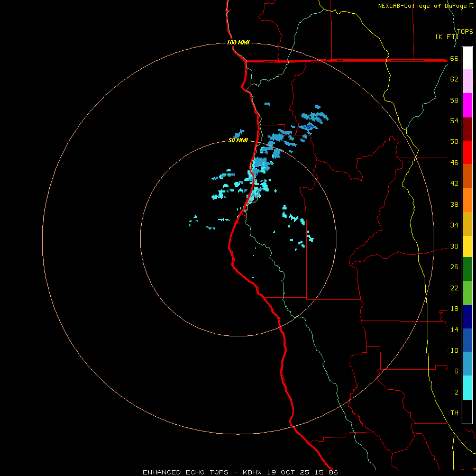The height and width of the screenshot is (476, 476).
Task: Click the "K FT" units label
Action: pos(447,36)
